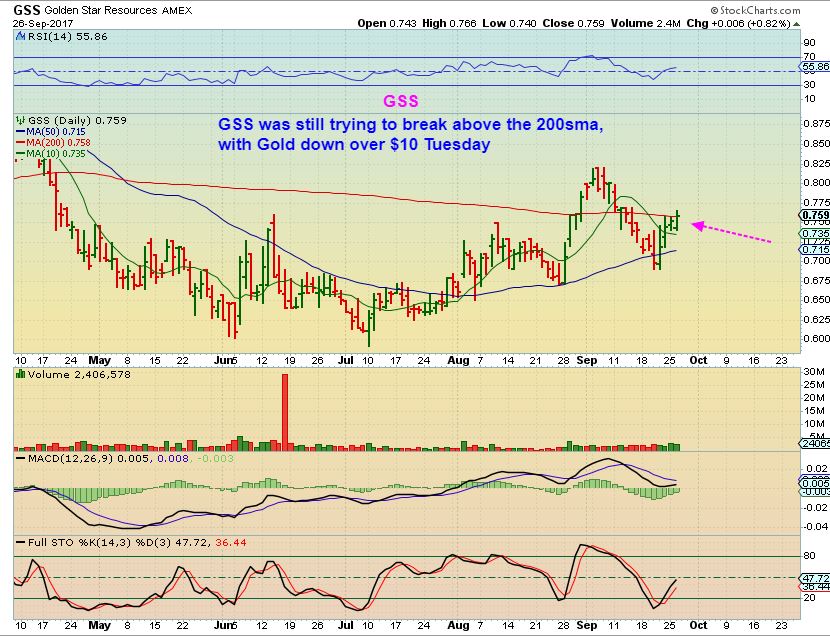Click the 0.625 price axis label
Viewport: 830px width, 636px height.
pos(816,319)
